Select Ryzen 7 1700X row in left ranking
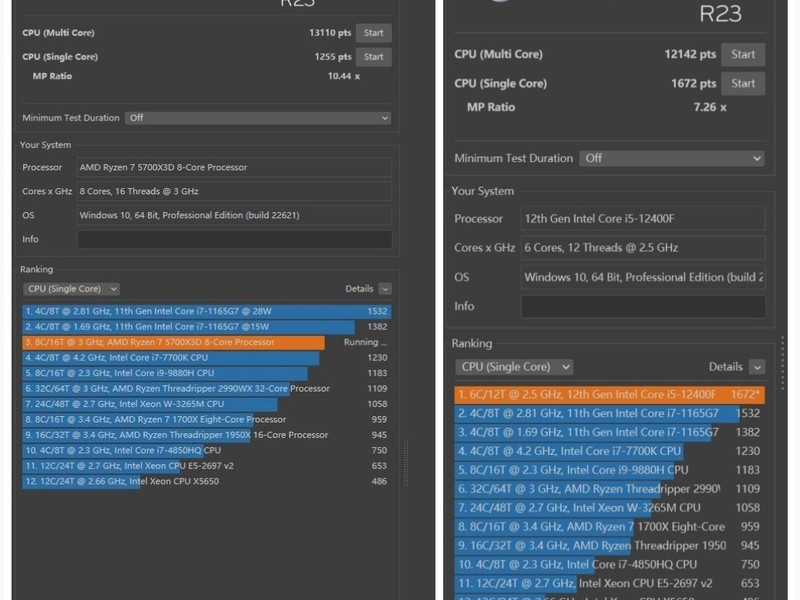This screenshot has height=600, width=800. tap(207, 419)
